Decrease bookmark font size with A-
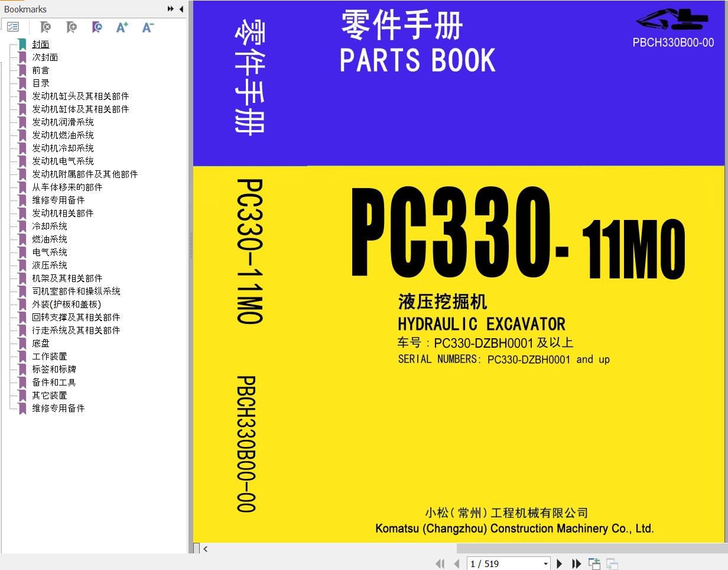Image resolution: width=728 pixels, height=570 pixels. (148, 27)
